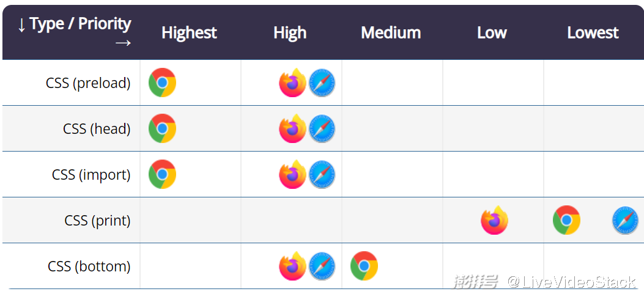
Task: Click Chrome icon in CSS (head) row
Action: coord(162,128)
